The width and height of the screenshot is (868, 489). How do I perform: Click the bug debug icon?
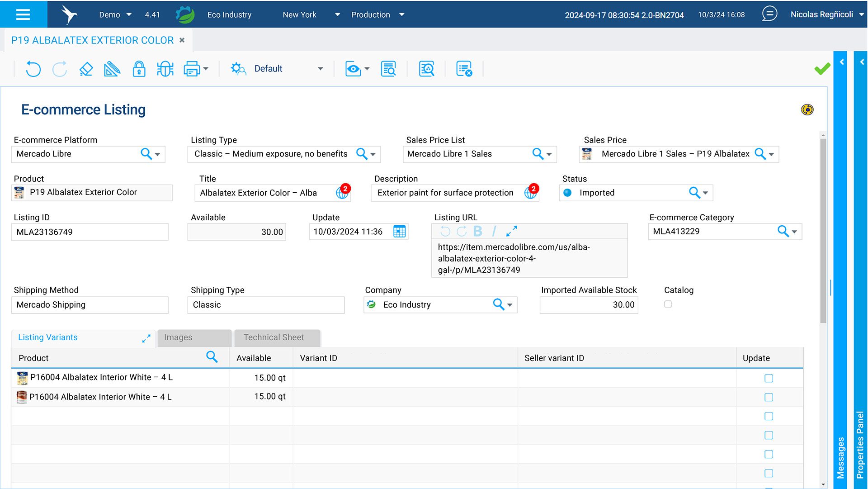(165, 69)
